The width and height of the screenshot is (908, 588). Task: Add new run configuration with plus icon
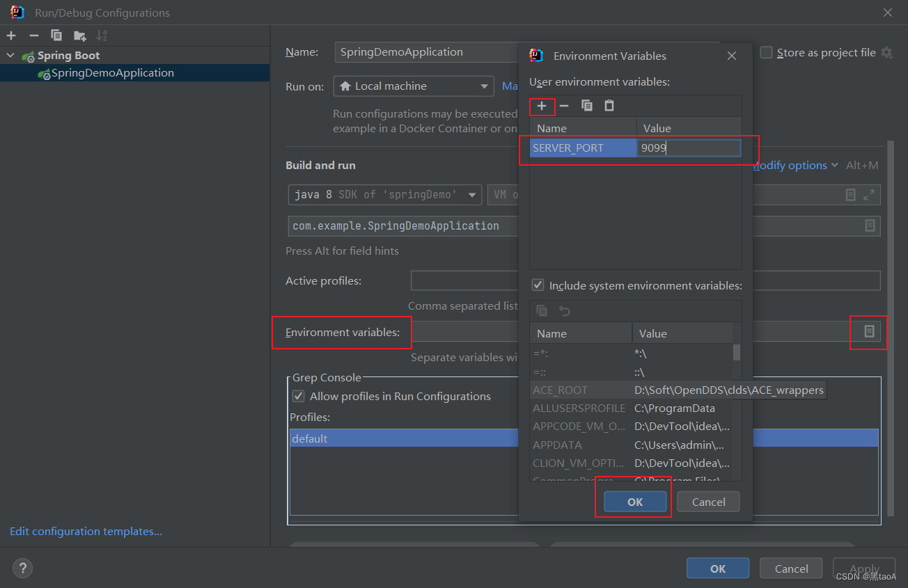coord(11,35)
